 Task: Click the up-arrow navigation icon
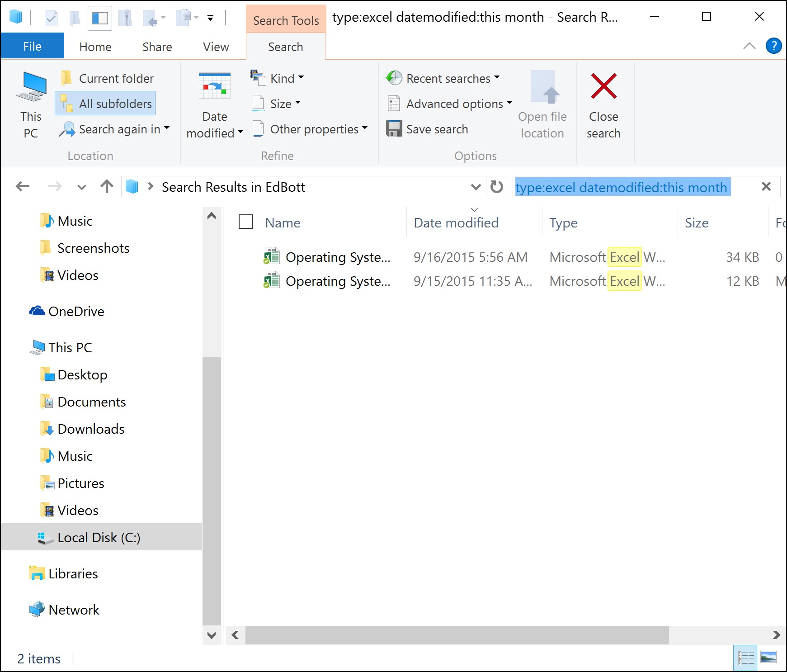107,186
